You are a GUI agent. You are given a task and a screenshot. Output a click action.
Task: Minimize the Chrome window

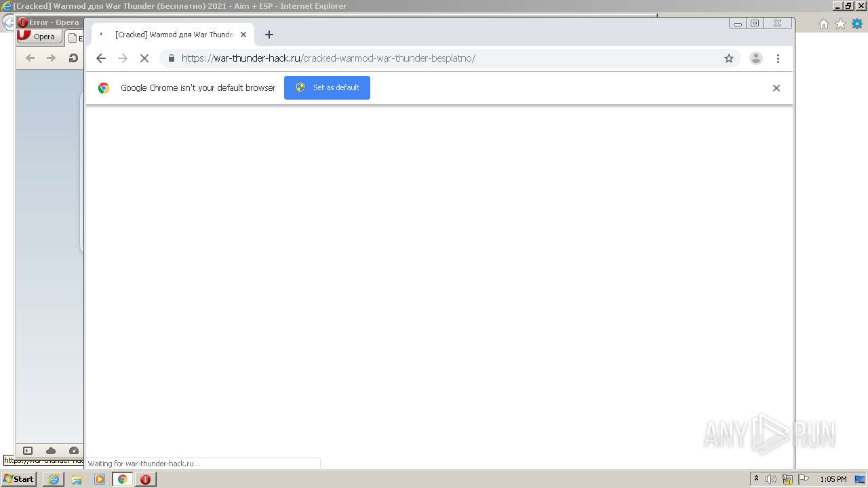tap(737, 24)
